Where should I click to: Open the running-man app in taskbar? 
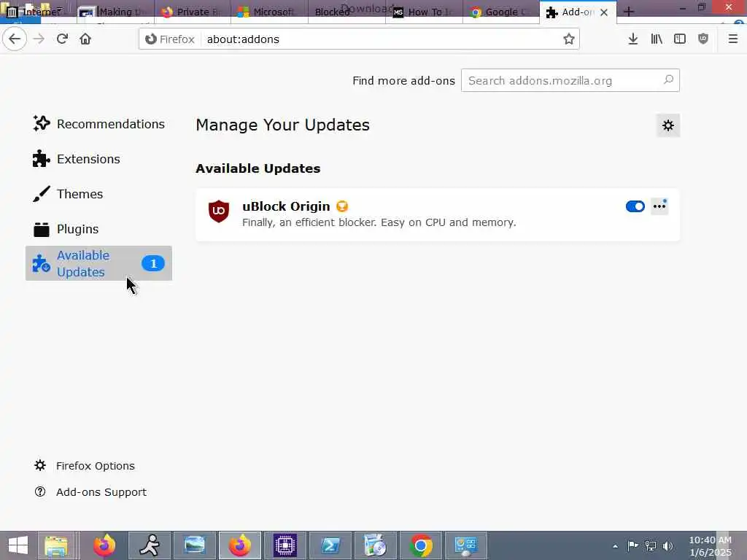click(150, 545)
